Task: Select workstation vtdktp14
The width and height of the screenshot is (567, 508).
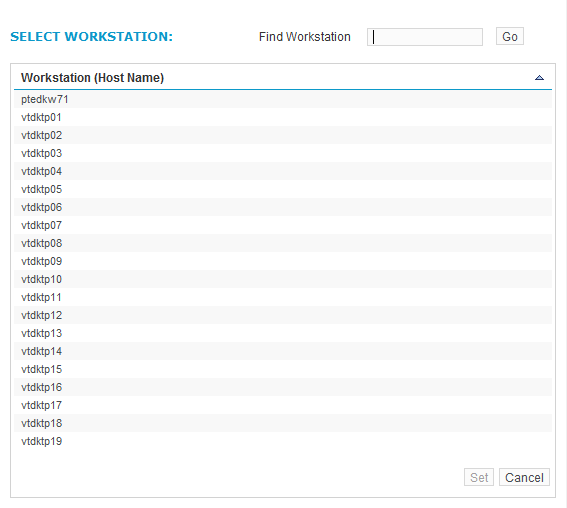Action: point(283,351)
